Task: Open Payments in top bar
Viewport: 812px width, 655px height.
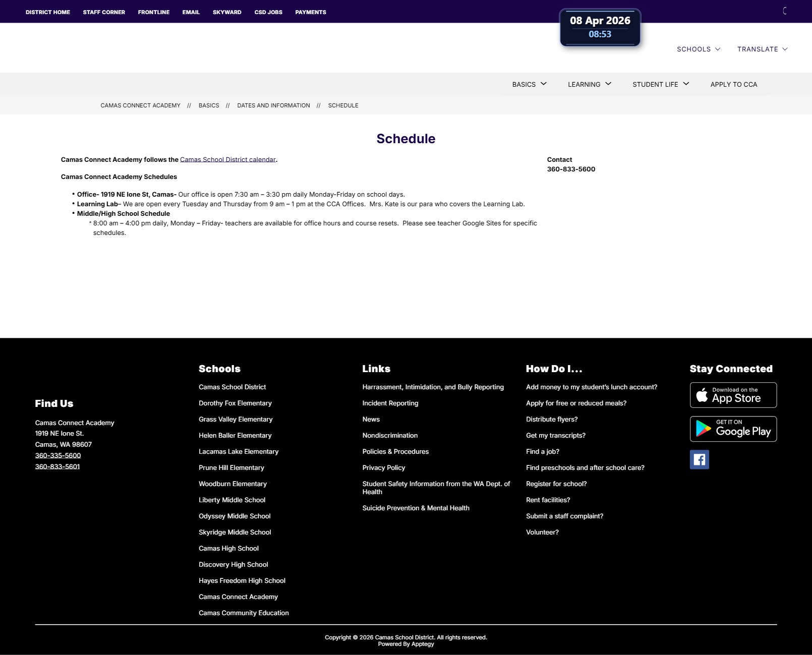Action: (311, 12)
